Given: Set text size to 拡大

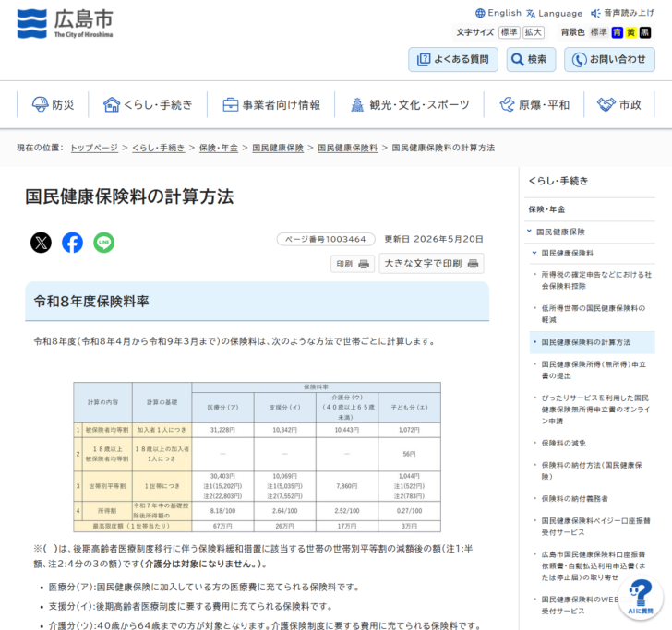Looking at the screenshot, I should tap(534, 32).
